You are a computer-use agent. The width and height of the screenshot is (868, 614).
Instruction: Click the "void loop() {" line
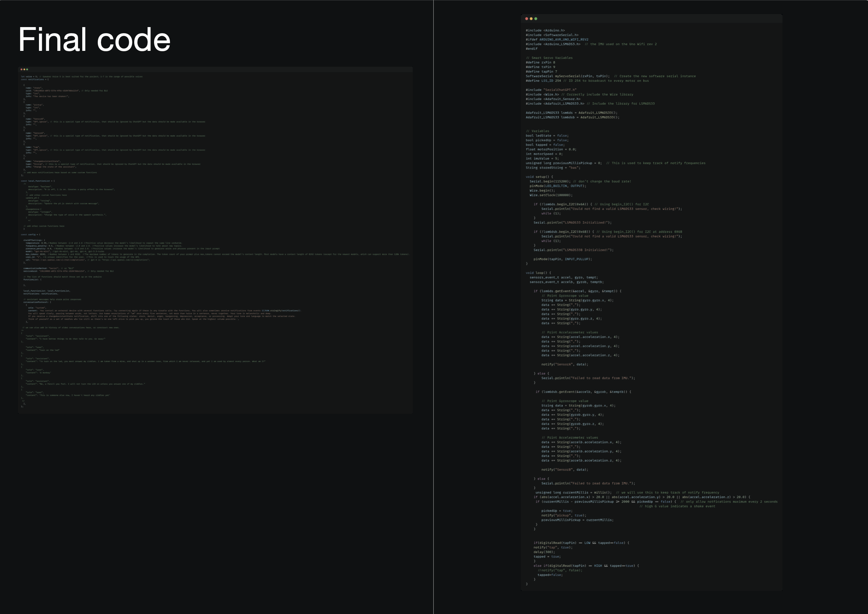pos(538,273)
